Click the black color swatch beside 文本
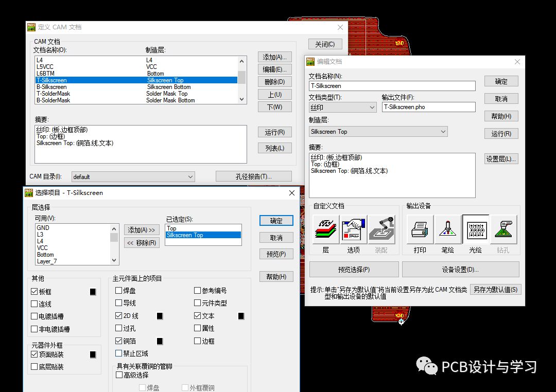This screenshot has height=392, width=556. point(241,316)
